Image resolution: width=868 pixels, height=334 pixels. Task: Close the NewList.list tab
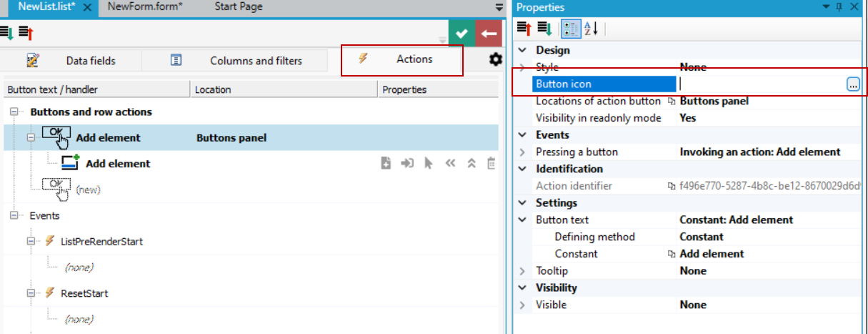point(87,7)
